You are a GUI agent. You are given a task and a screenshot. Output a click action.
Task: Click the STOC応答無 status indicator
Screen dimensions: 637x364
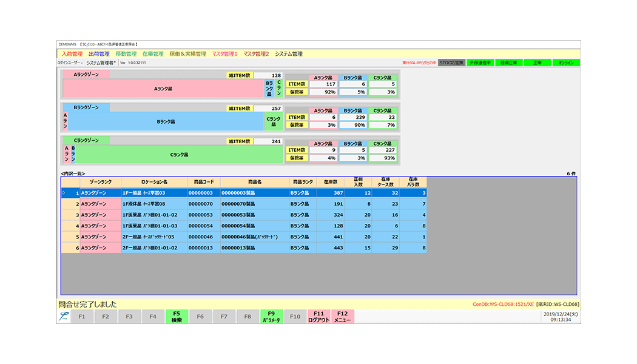pos(451,63)
